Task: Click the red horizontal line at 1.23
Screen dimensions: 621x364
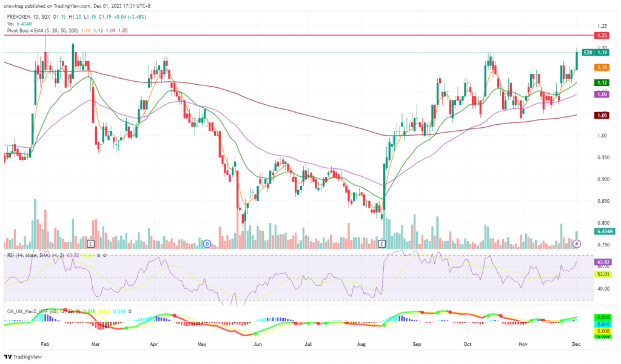Action: click(x=299, y=35)
